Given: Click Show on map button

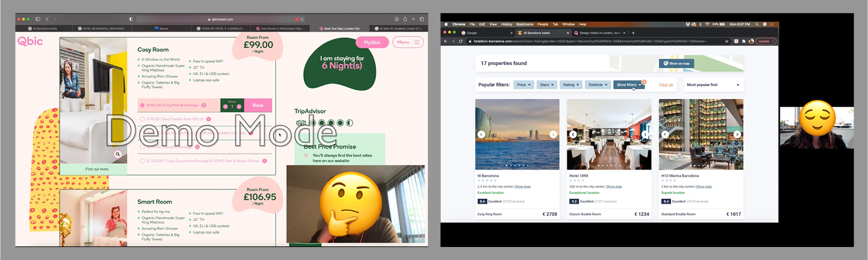Looking at the screenshot, I should click(676, 63).
